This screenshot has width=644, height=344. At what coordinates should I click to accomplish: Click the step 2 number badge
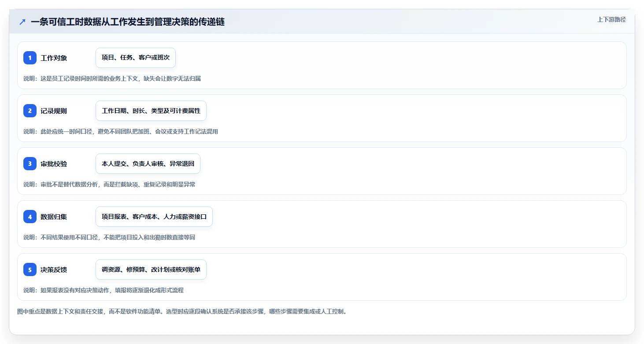(30, 111)
